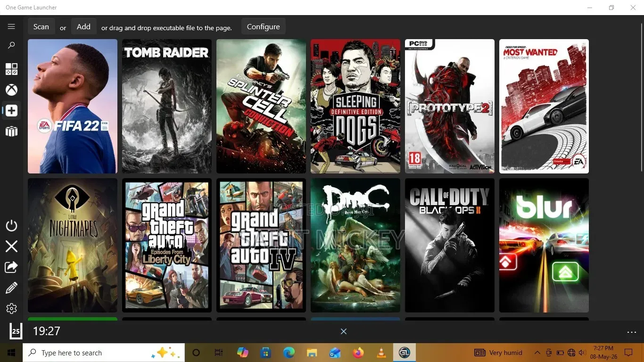Click the X icon in the sidebar
644x362 pixels.
(11, 246)
